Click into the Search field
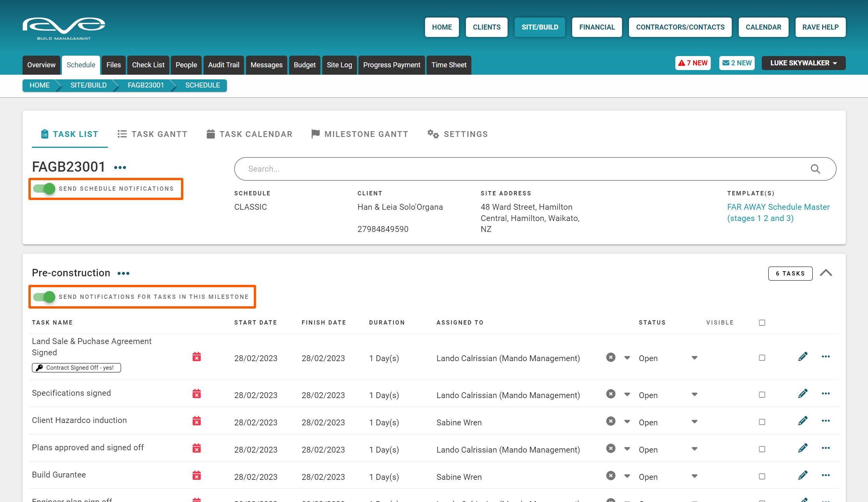The width and height of the screenshot is (868, 502). tap(506, 169)
